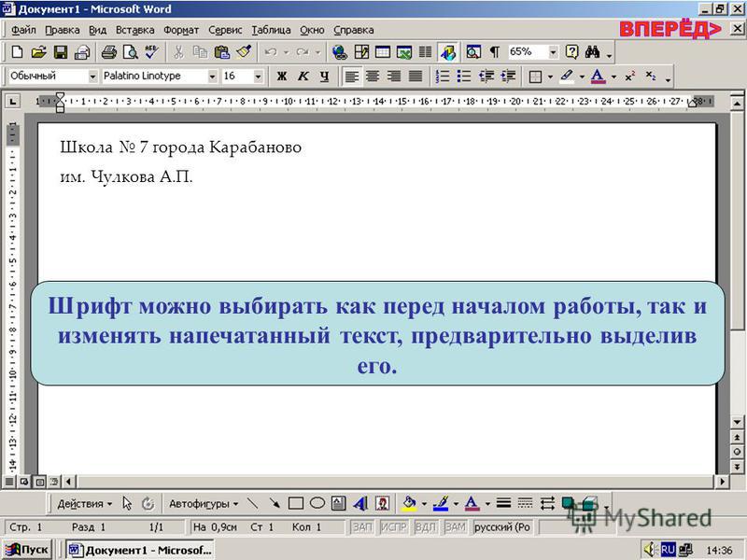The image size is (747, 560).
Task: Toggle bold Ж formatting
Action: [282, 77]
